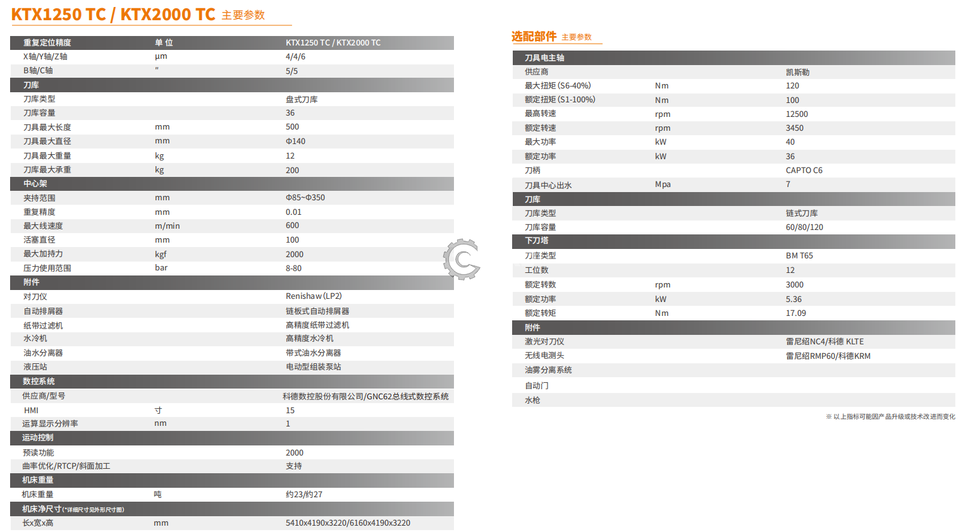This screenshot has height=532, width=980.
Task: Click the "盘式刀库" value
Action: (302, 99)
